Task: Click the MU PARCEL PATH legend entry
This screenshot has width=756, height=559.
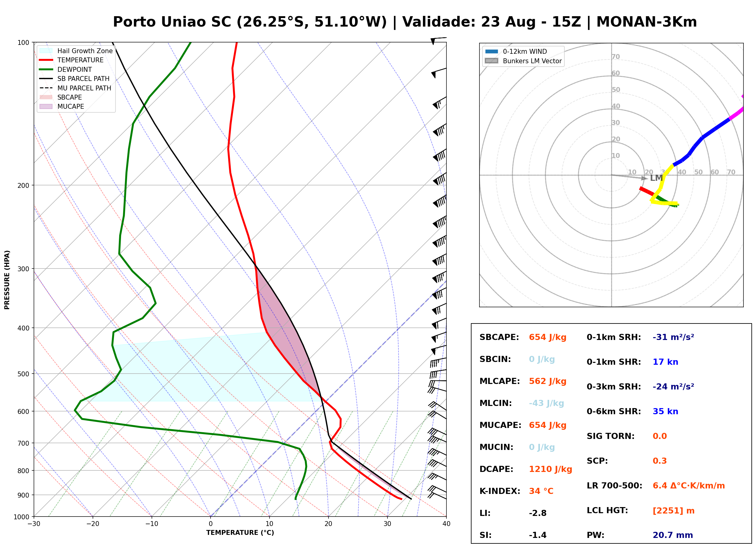Action: (75, 88)
